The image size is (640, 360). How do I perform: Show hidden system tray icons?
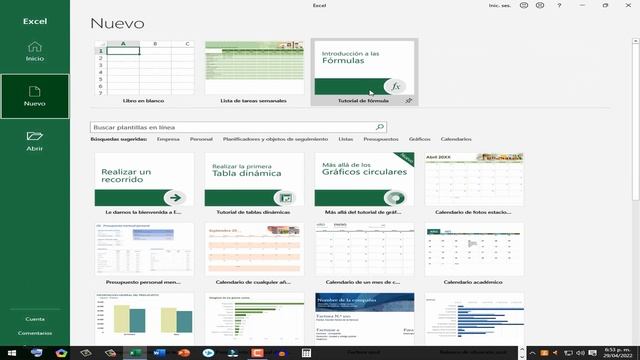click(532, 353)
